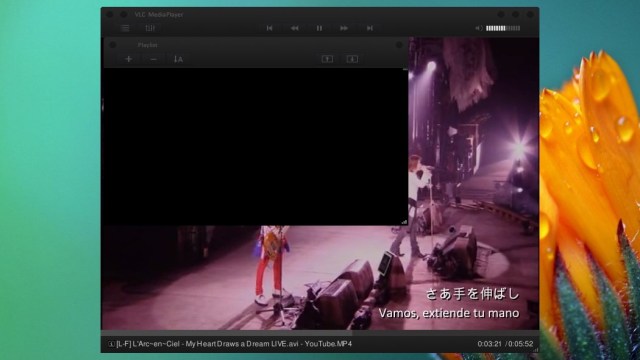
Task: Click the empty playlist list area
Action: pyautogui.click(x=255, y=146)
